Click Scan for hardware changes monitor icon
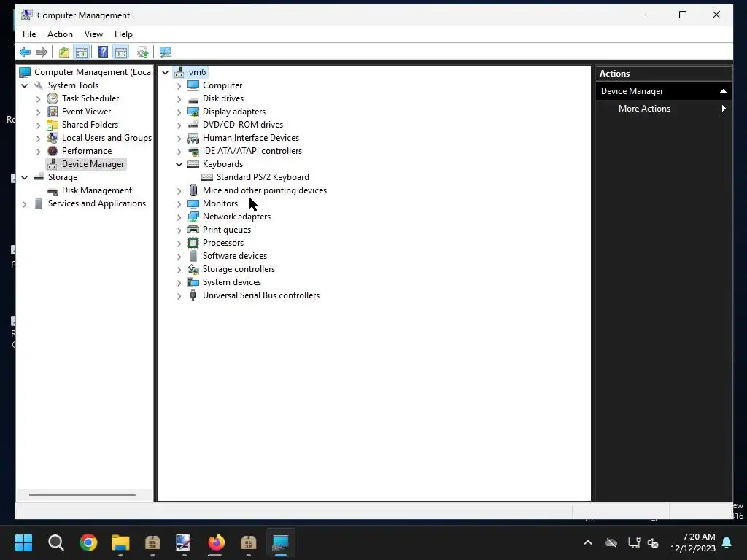 tap(166, 52)
